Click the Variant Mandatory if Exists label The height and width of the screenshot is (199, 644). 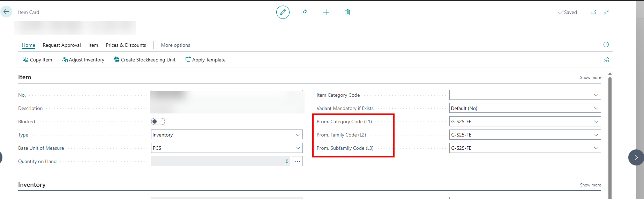click(345, 108)
